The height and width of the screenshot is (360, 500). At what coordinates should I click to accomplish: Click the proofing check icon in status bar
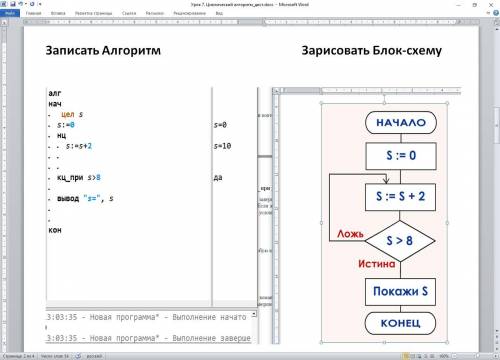[x=78, y=356]
